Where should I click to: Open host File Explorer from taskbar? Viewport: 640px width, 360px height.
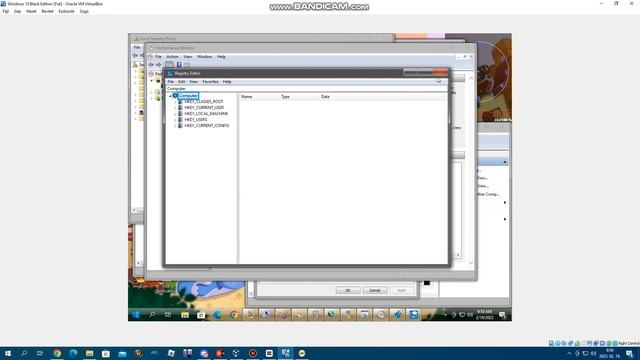[89, 353]
